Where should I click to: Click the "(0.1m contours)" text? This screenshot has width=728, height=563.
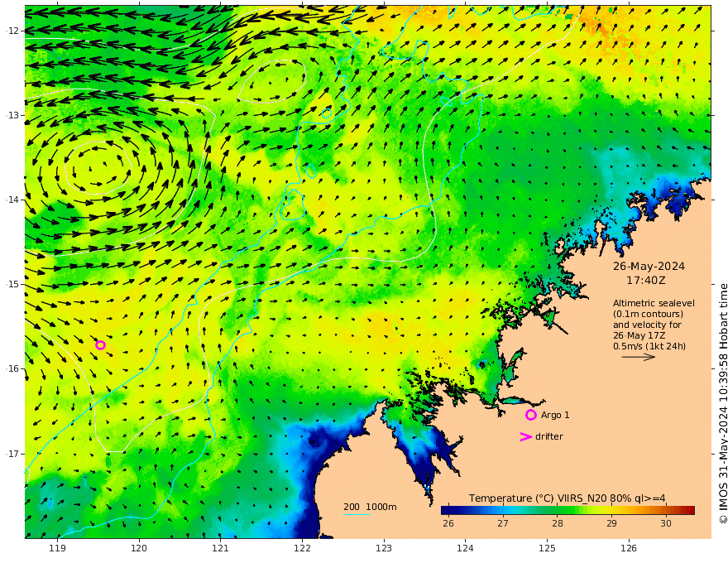(648, 314)
